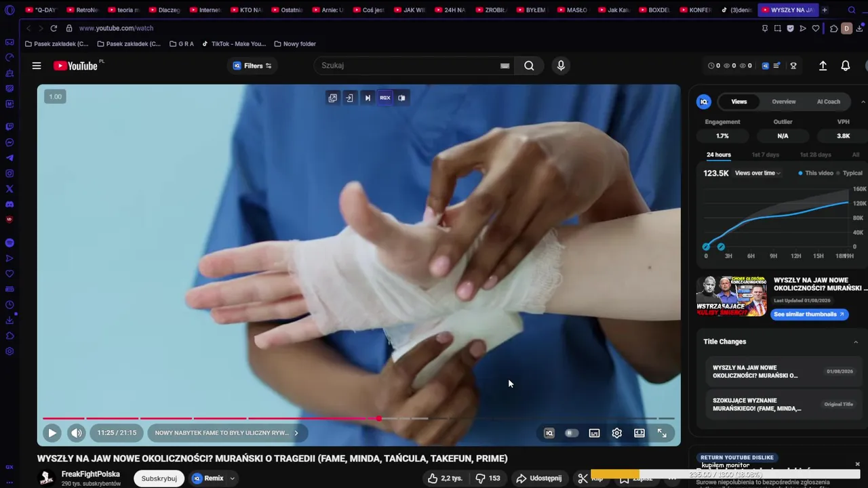
Task: Like the video (2,2 tys.)
Action: click(x=445, y=479)
